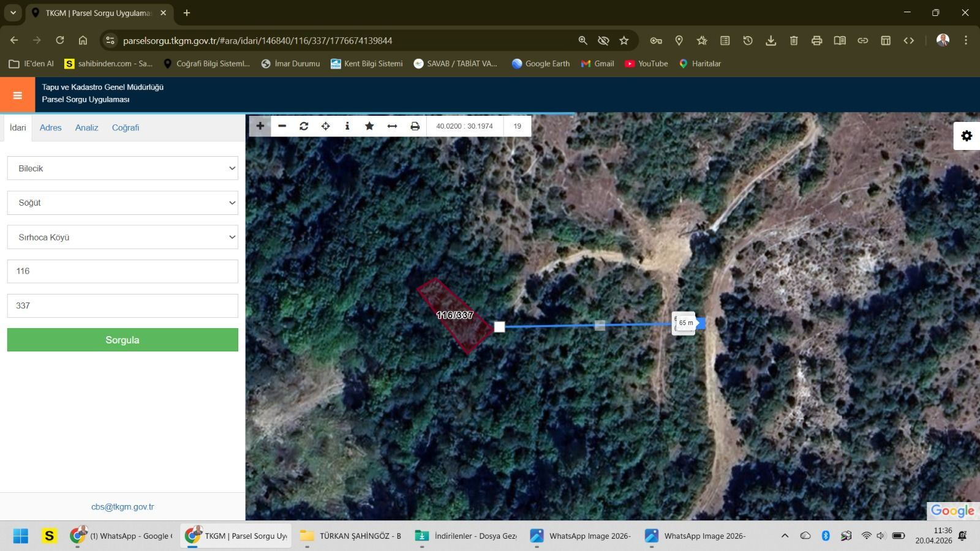Toggle the orange hamburger side menu
980x551 pixels.
[x=17, y=95]
